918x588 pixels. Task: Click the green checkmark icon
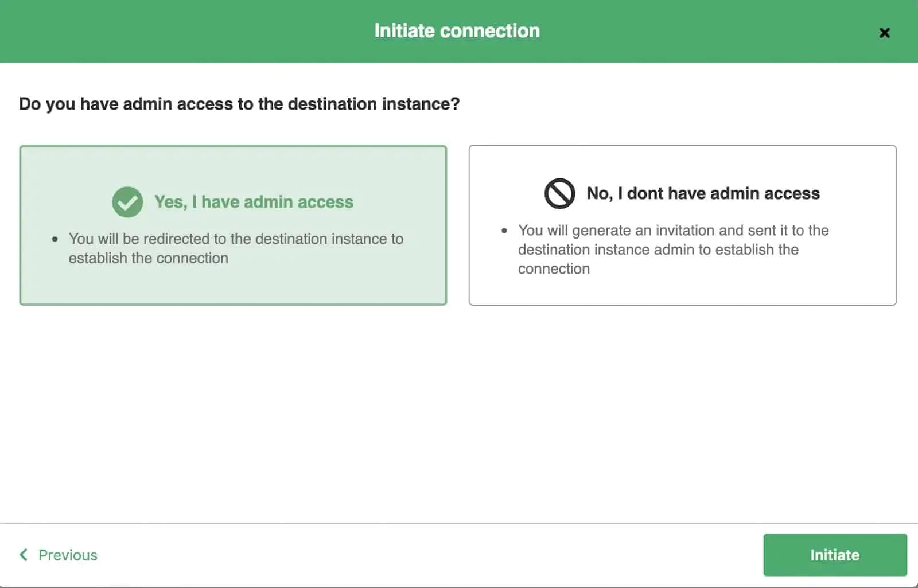click(x=127, y=202)
